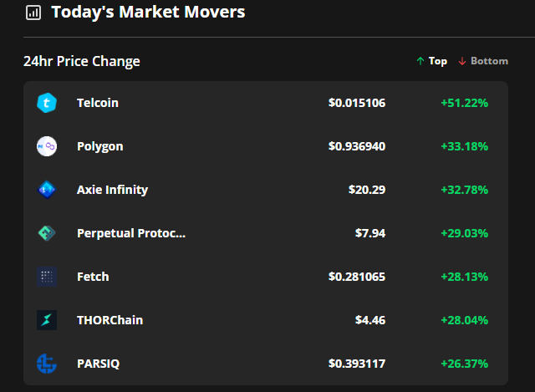Click the Telcoin coin icon
Image resolution: width=535 pixels, height=392 pixels.
(x=47, y=103)
